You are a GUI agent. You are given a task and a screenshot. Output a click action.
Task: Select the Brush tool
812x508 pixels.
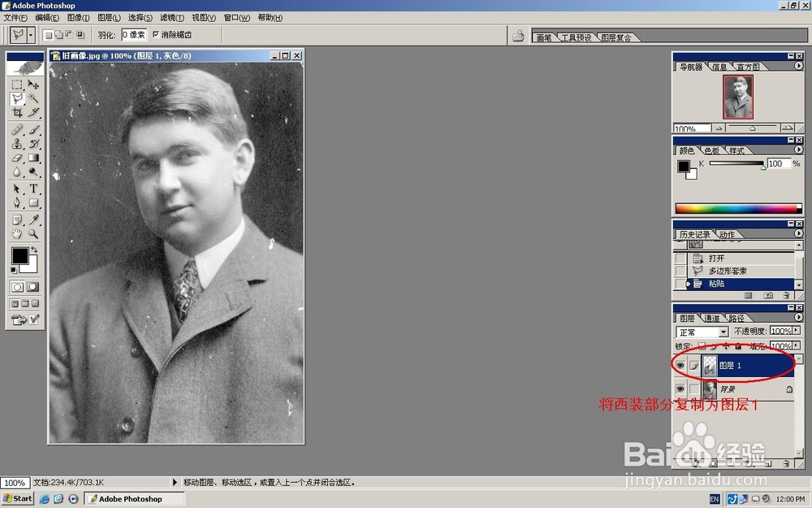coord(33,129)
